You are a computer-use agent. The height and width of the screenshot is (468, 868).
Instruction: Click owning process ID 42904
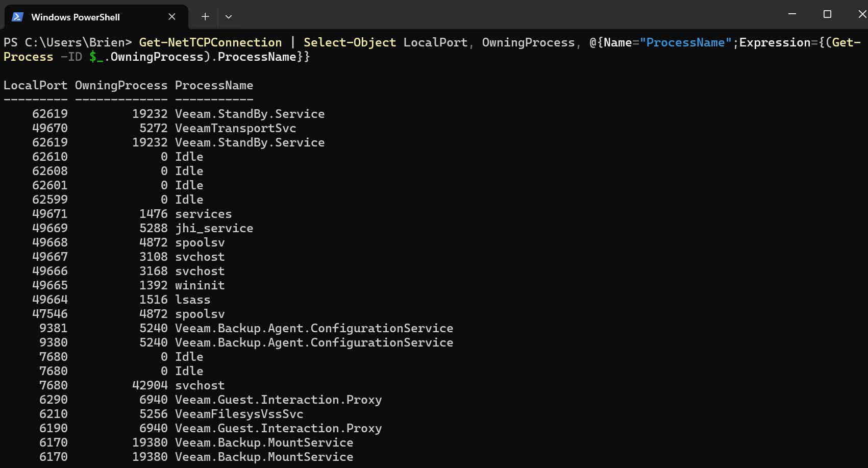pyautogui.click(x=150, y=385)
